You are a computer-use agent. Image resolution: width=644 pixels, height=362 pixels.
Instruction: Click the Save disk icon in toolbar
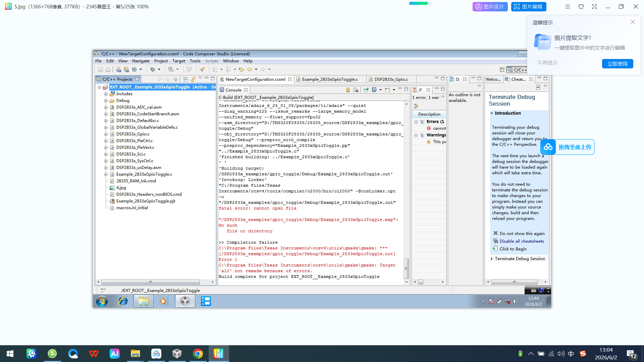(x=100, y=69)
